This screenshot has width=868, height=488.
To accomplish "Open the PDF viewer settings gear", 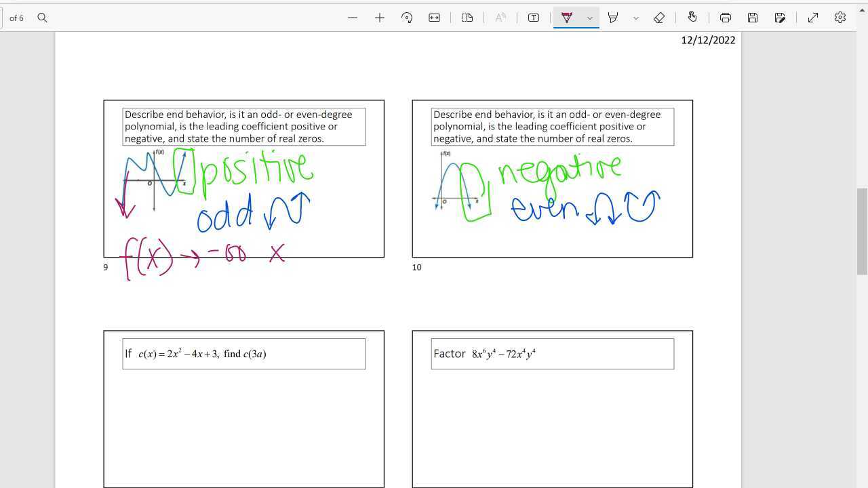I will tap(840, 18).
